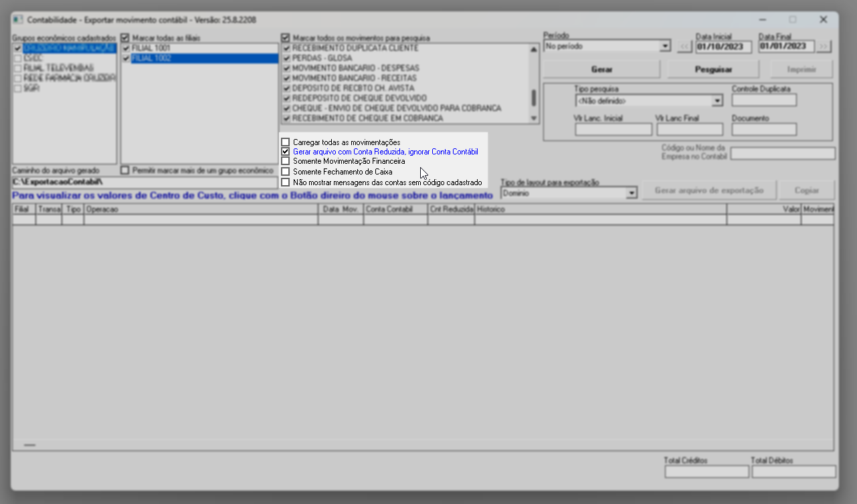Click the Data Final date field

coord(787,47)
